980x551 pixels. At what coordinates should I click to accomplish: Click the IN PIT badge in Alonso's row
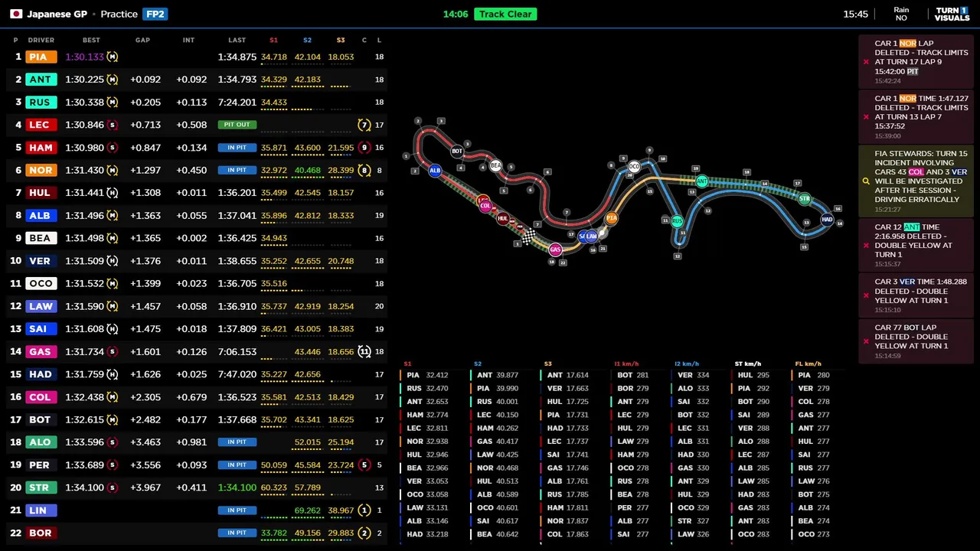click(x=237, y=442)
